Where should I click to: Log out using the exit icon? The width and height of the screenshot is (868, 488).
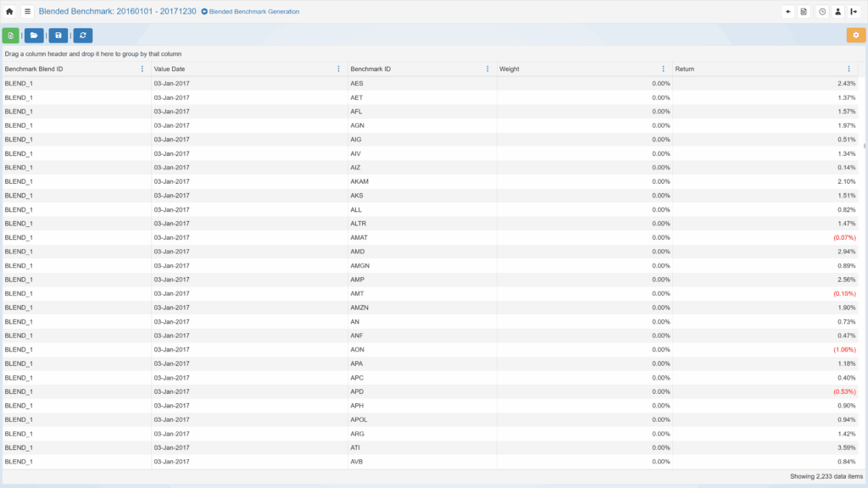pos(854,12)
